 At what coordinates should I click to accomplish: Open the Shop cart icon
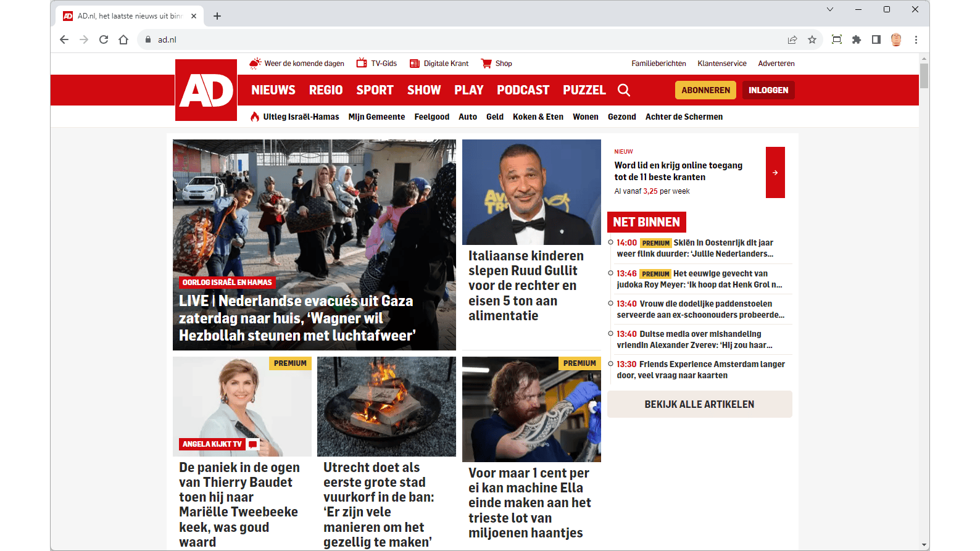pos(486,63)
